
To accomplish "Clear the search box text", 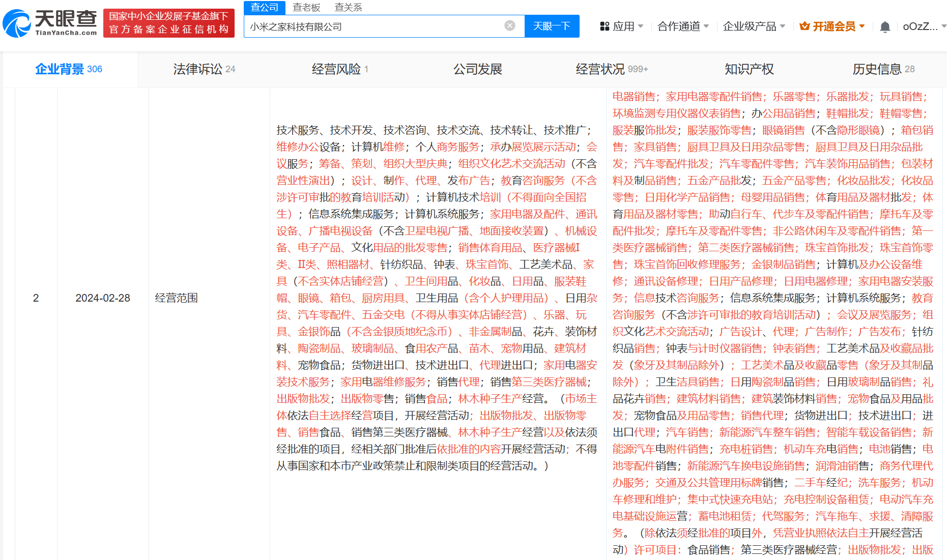I will [509, 26].
